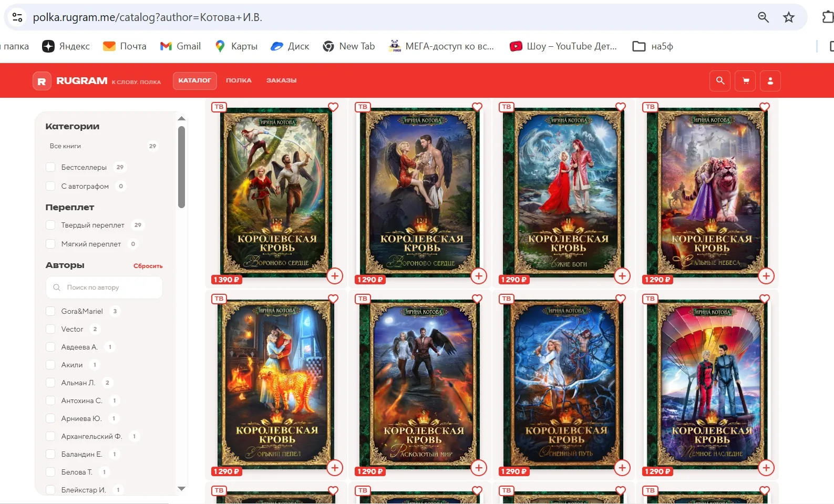Image resolution: width=834 pixels, height=504 pixels.
Task: Open the Яндекс bookmark
Action: click(x=66, y=46)
